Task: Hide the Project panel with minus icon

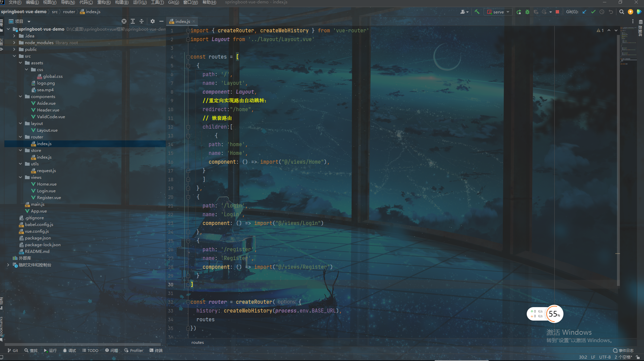Action: coord(161,21)
